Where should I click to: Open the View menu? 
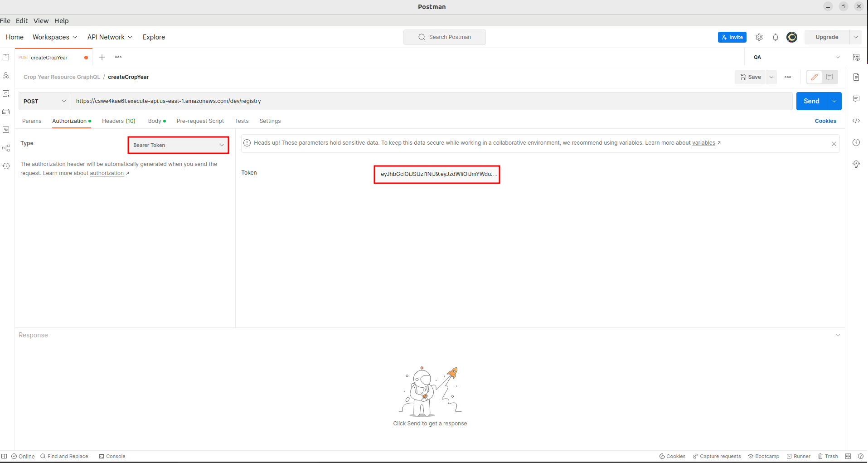click(x=41, y=21)
